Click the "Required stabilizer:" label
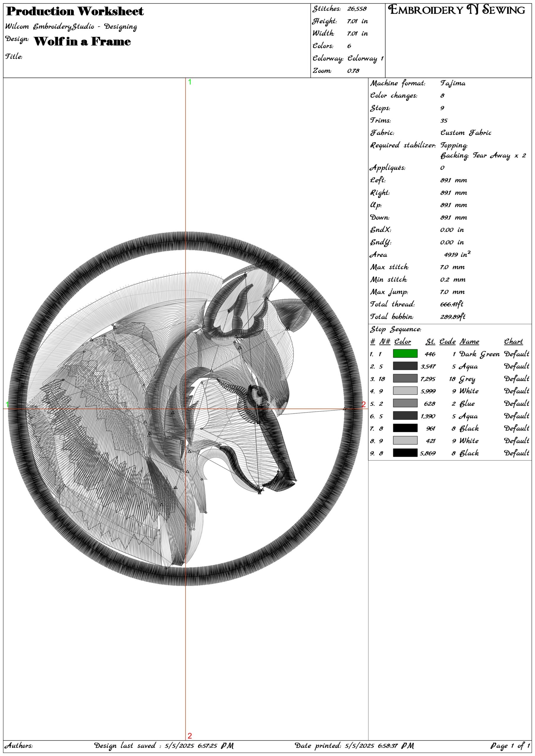Image resolution: width=535 pixels, height=756 pixels. pyautogui.click(x=403, y=146)
